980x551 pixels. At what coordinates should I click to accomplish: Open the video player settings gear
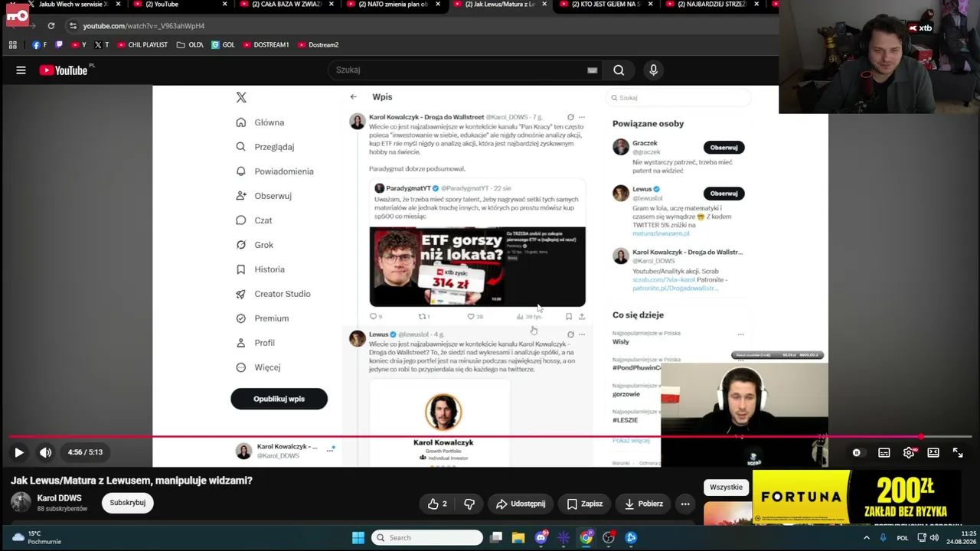(909, 453)
